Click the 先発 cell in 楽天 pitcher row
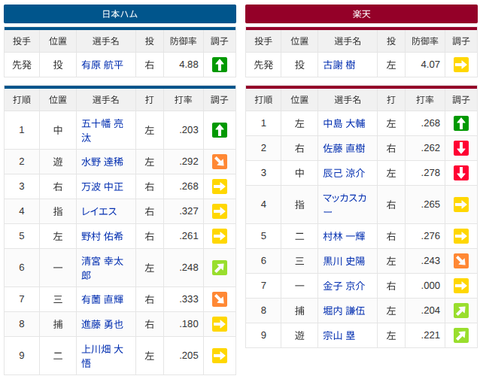The width and height of the screenshot is (480, 379). 263,65
